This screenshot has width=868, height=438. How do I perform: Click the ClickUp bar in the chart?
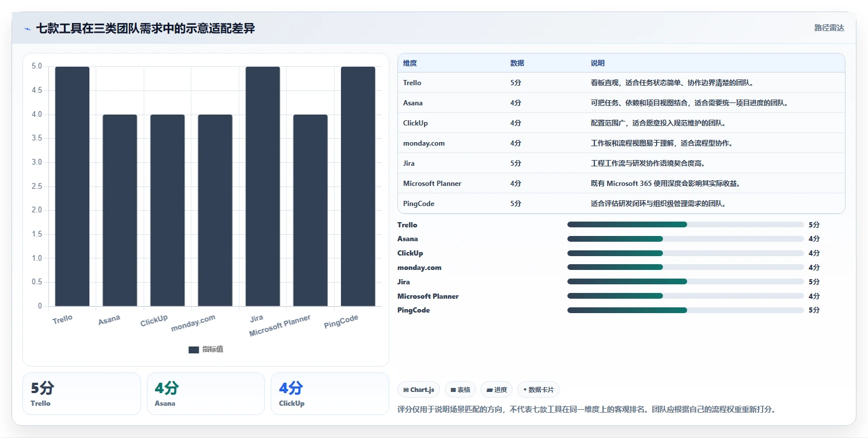[x=168, y=210]
